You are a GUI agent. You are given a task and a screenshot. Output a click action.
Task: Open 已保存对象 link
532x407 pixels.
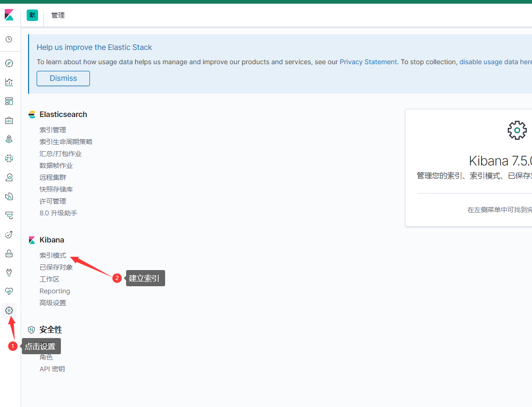point(56,267)
